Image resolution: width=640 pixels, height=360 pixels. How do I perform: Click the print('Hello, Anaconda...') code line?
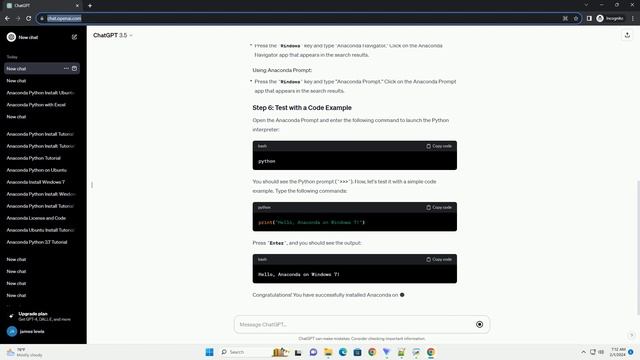(311, 222)
